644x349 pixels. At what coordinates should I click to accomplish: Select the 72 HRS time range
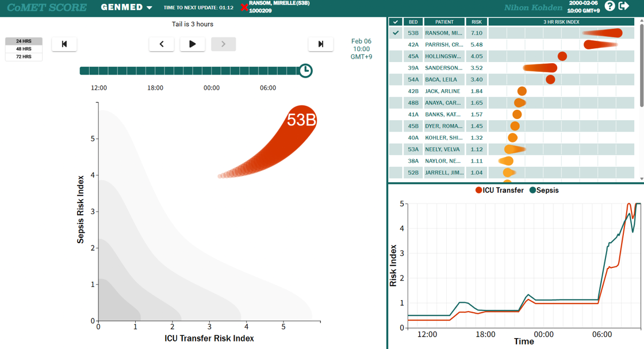click(24, 57)
